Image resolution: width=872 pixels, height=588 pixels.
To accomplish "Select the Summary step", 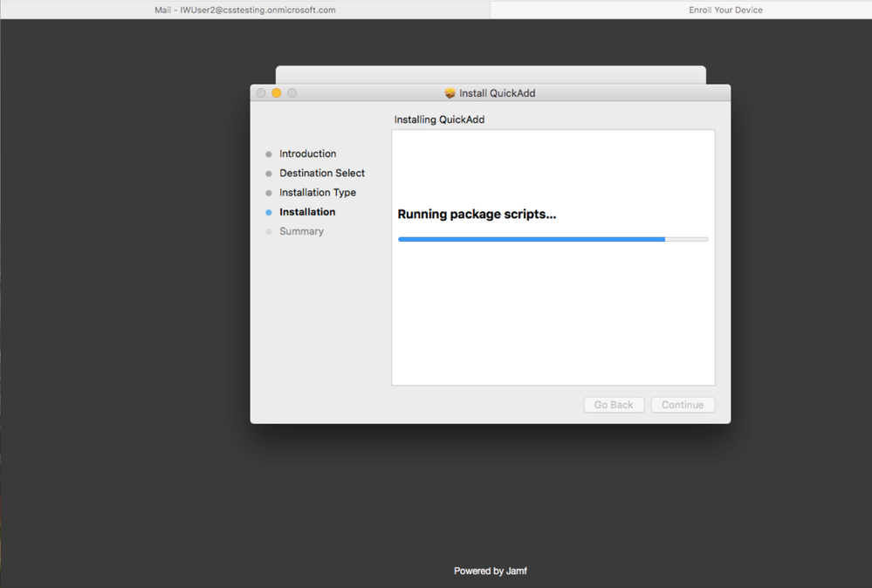I will 301,231.
